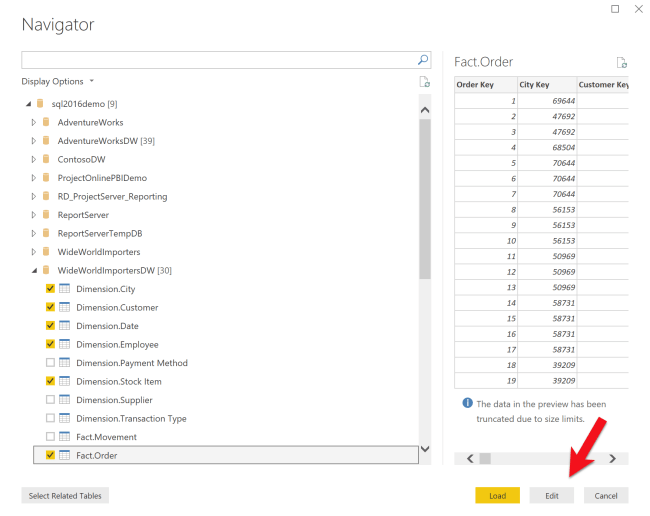This screenshot has width=650, height=516.
Task: Select the Dimension.Transaction Type table
Action: (131, 418)
